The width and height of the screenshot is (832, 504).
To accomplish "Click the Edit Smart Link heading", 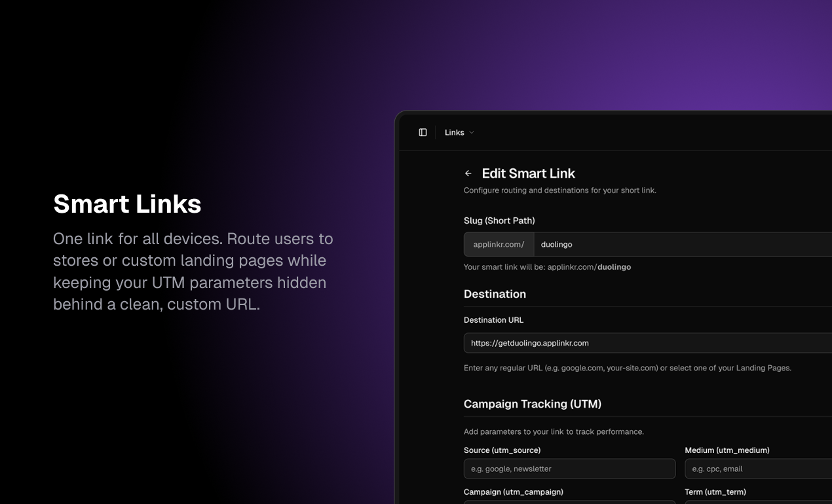I will (528, 173).
